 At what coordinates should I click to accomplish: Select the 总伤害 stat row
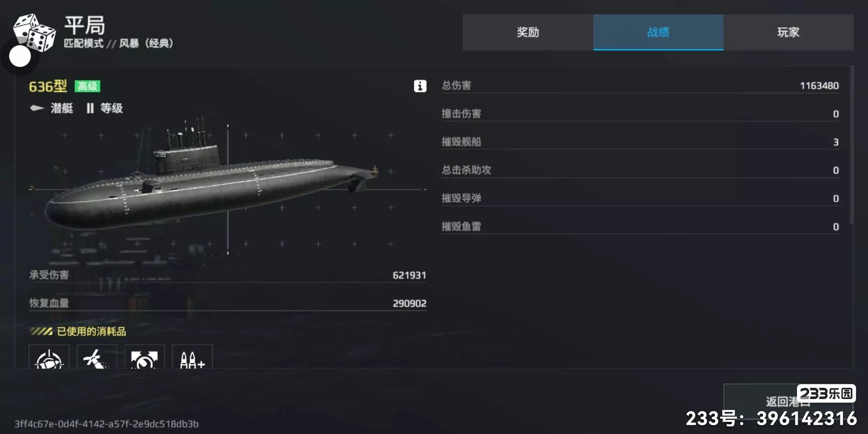pos(640,85)
